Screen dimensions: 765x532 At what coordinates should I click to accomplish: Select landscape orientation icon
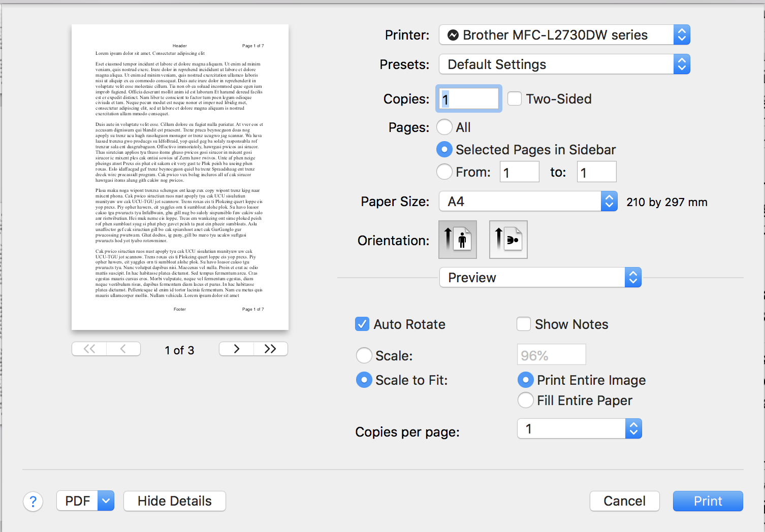coord(508,240)
